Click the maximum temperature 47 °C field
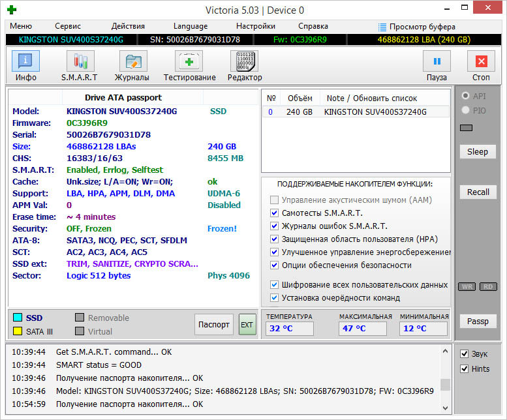Screen dimensions: 507x420 (x=363, y=329)
